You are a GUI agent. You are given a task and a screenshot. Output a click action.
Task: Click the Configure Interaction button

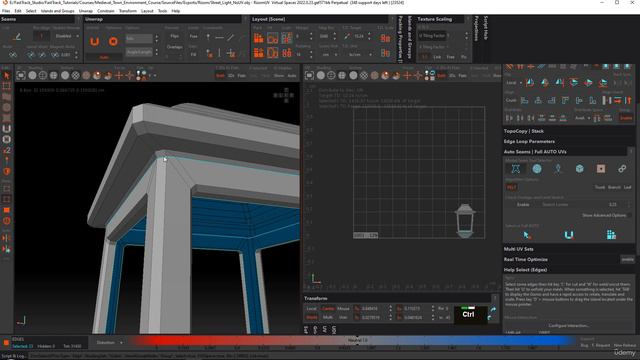tap(569, 326)
